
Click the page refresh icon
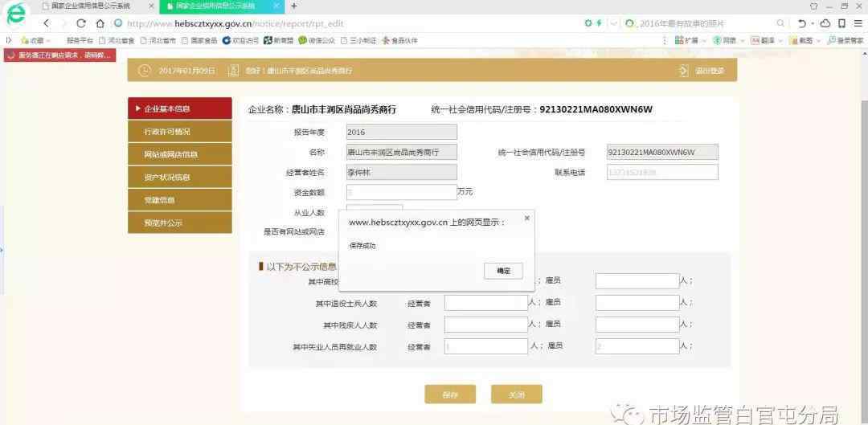pos(80,23)
